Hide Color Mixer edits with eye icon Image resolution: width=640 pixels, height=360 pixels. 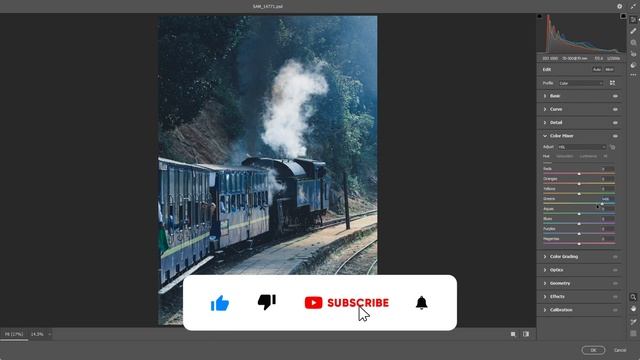615,136
